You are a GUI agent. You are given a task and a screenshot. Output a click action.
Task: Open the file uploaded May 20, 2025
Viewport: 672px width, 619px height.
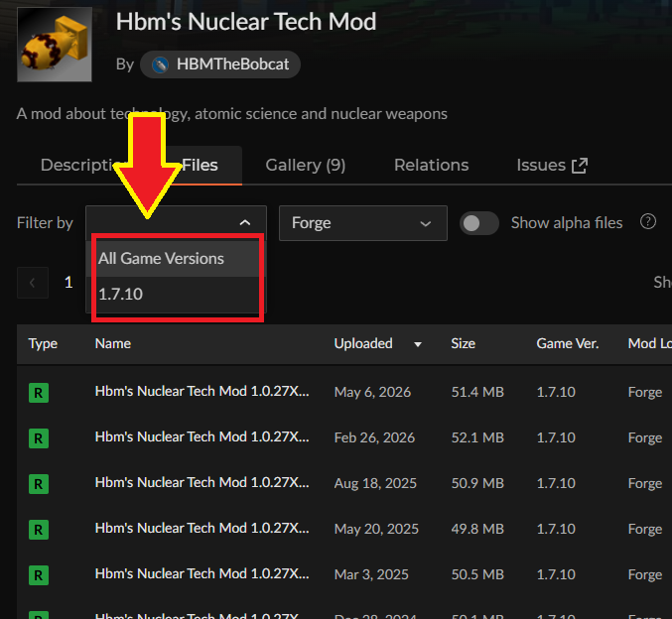202,528
